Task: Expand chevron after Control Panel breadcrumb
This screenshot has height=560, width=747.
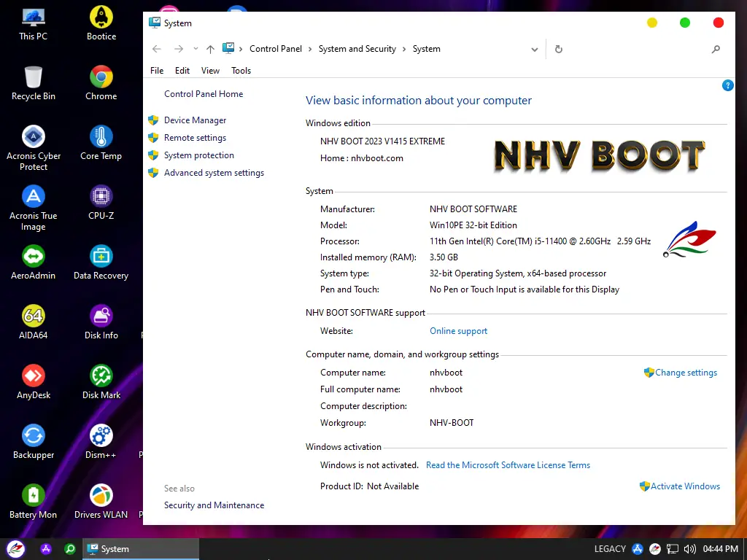Action: pos(310,49)
